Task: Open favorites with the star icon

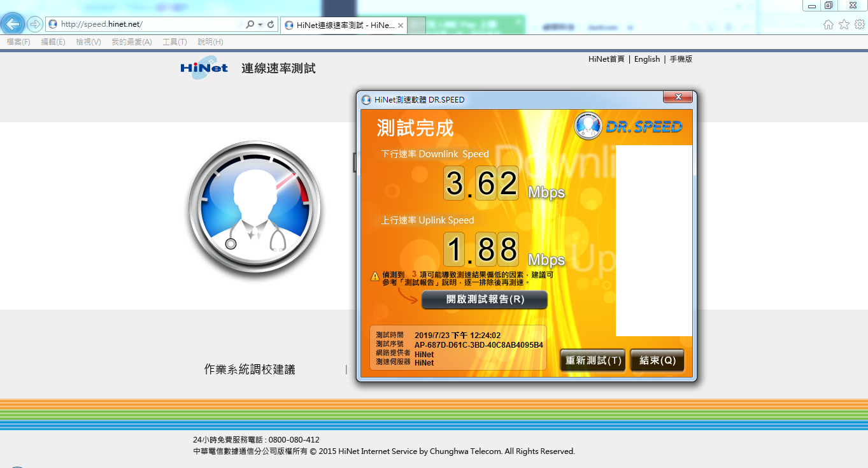Action: click(x=844, y=25)
